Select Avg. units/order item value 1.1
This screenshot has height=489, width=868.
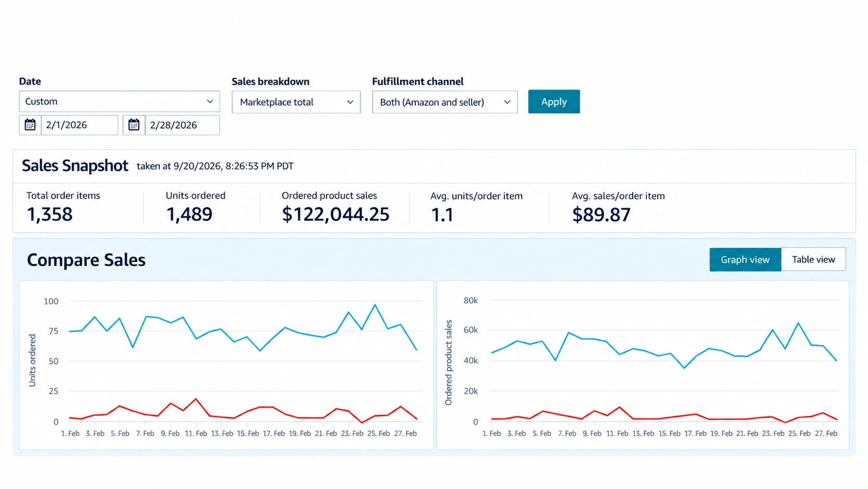tap(442, 215)
